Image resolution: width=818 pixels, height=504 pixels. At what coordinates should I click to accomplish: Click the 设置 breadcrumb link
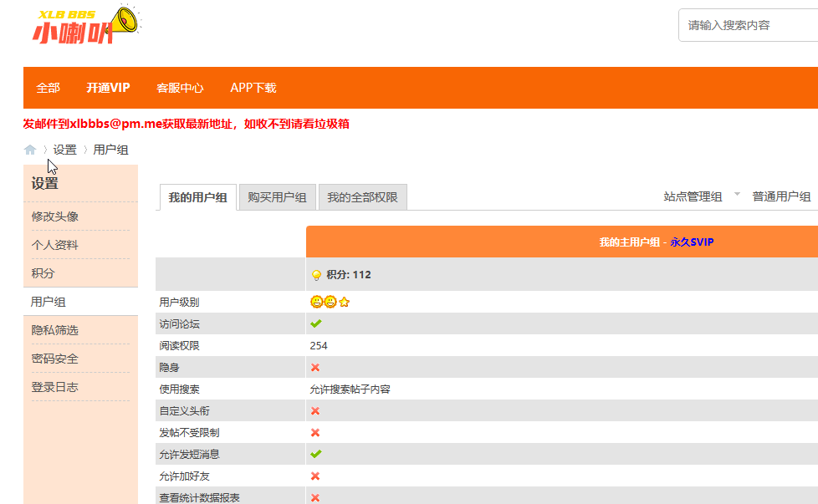tap(64, 150)
